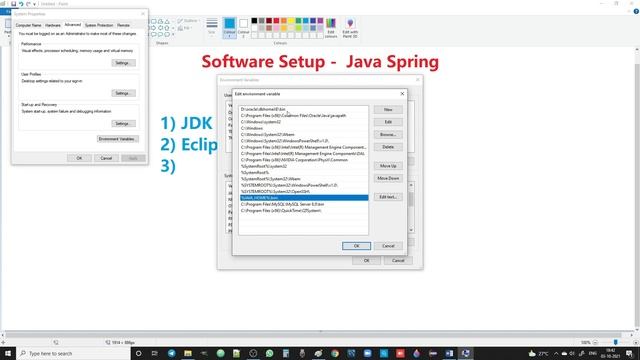Confirm with OK in Edit environment variable dialog
The height and width of the screenshot is (360, 640).
(356, 246)
